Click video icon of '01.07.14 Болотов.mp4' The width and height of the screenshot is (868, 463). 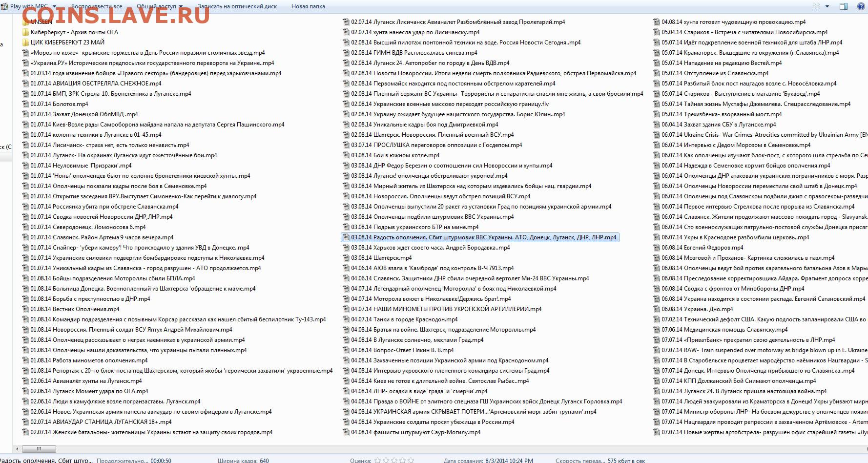pyautogui.click(x=25, y=104)
